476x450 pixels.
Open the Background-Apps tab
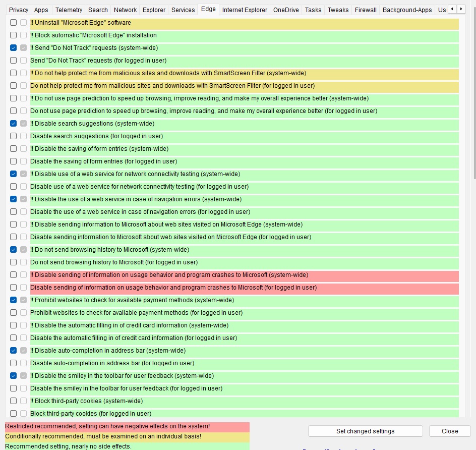[x=407, y=10]
